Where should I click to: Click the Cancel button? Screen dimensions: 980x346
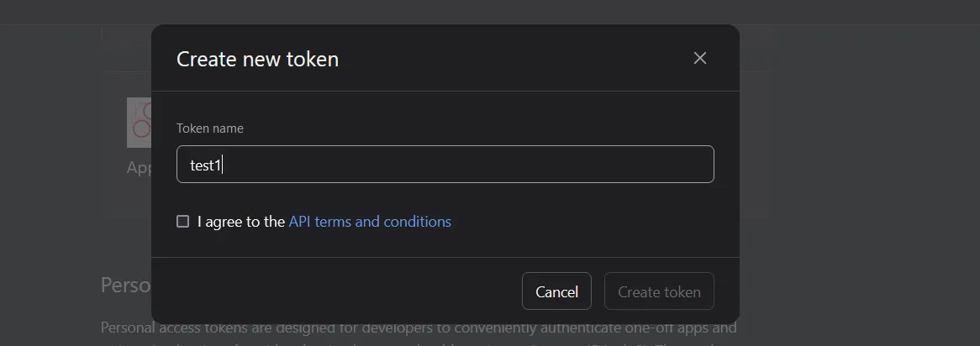coord(556,291)
